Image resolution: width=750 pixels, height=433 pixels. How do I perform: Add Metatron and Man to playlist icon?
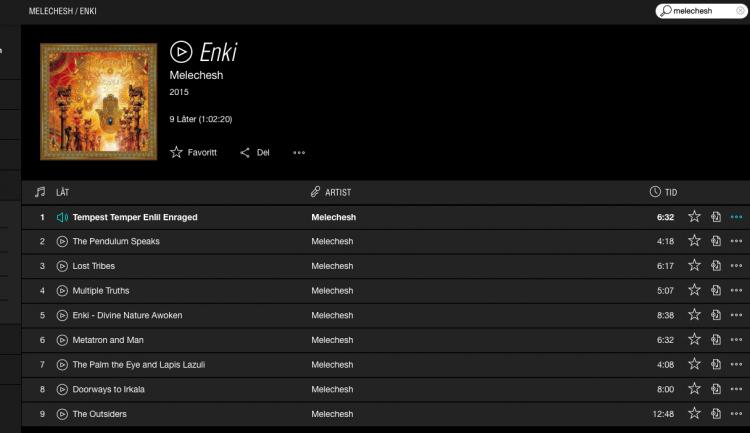pos(716,340)
